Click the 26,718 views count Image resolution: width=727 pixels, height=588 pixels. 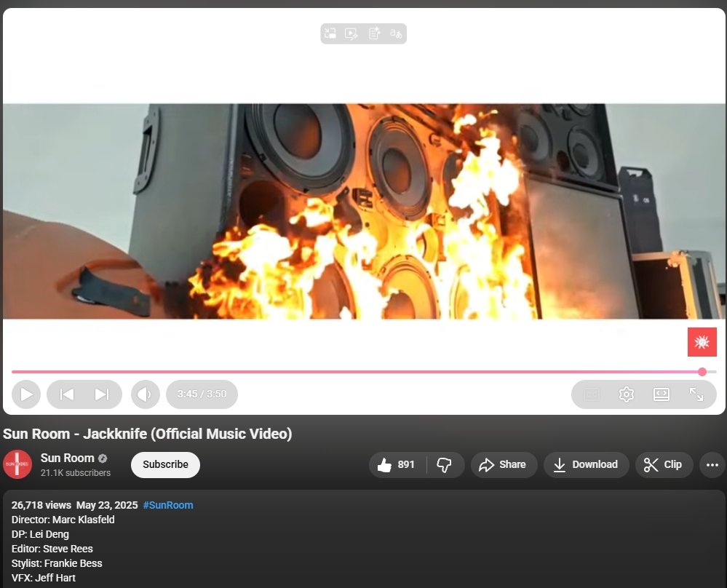click(41, 505)
